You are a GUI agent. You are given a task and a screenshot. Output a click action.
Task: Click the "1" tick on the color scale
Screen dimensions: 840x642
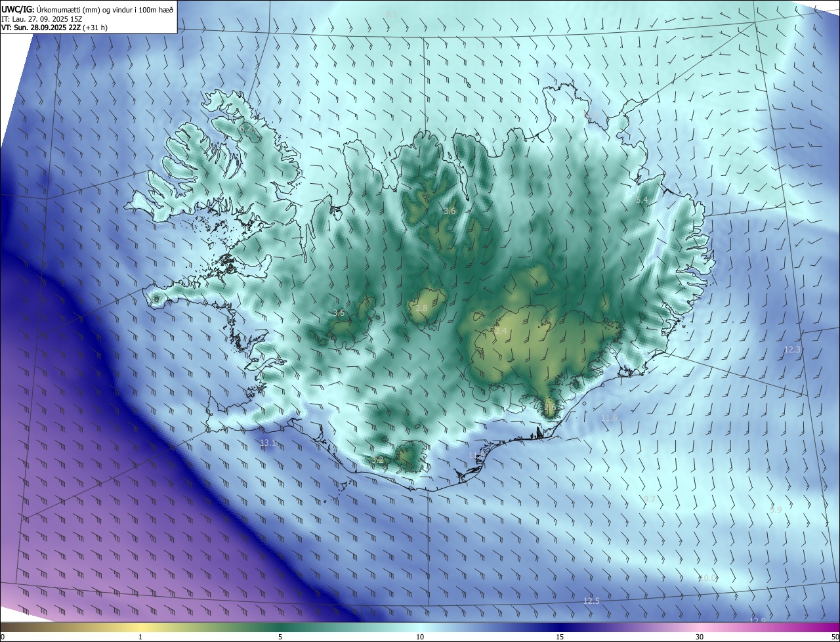(x=140, y=637)
